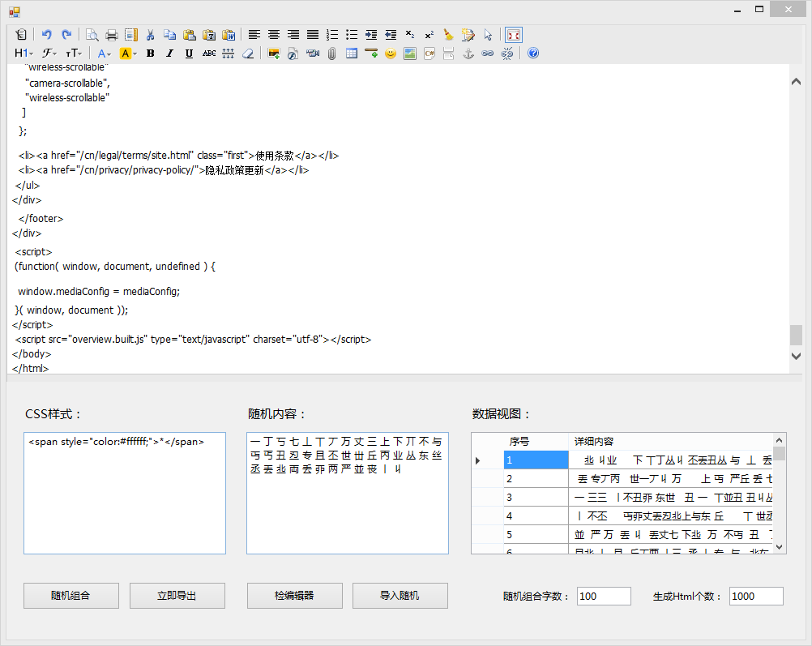
Task: Remove formatting with the eraser
Action: pos(248,53)
